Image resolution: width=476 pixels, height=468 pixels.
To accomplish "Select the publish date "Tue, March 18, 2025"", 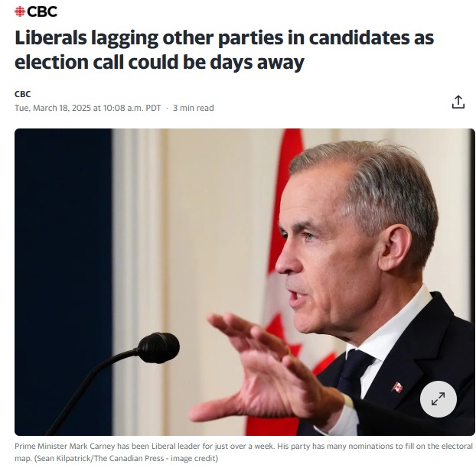I will 53,108.
